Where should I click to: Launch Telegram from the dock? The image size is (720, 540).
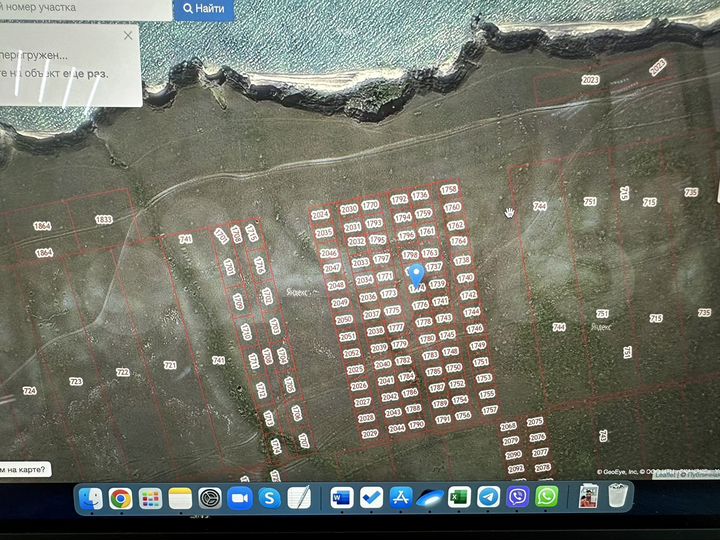[488, 497]
